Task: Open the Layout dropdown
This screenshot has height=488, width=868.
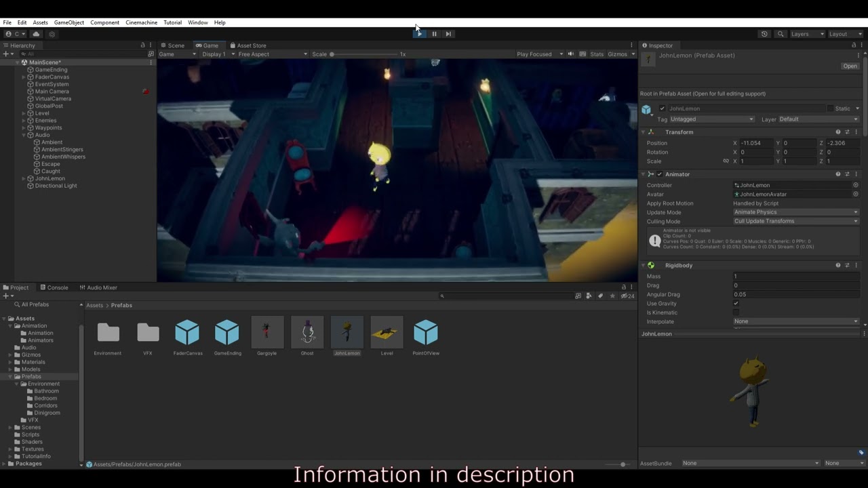Action: 845,34
